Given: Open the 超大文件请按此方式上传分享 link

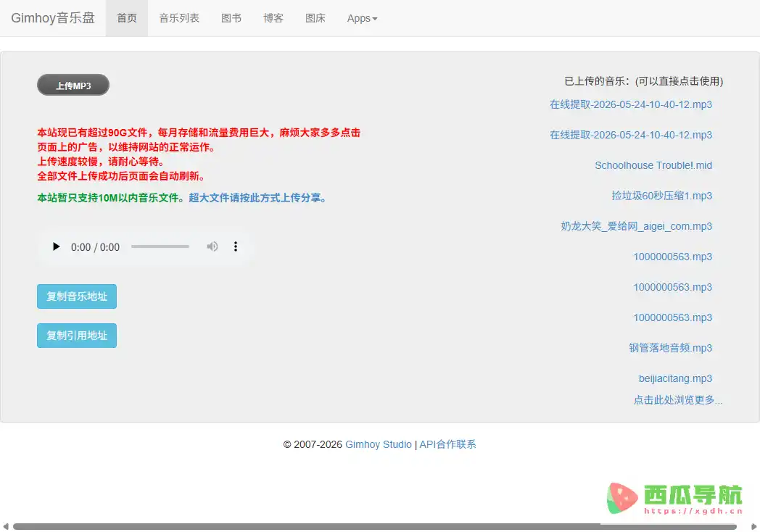Looking at the screenshot, I should pyautogui.click(x=257, y=198).
